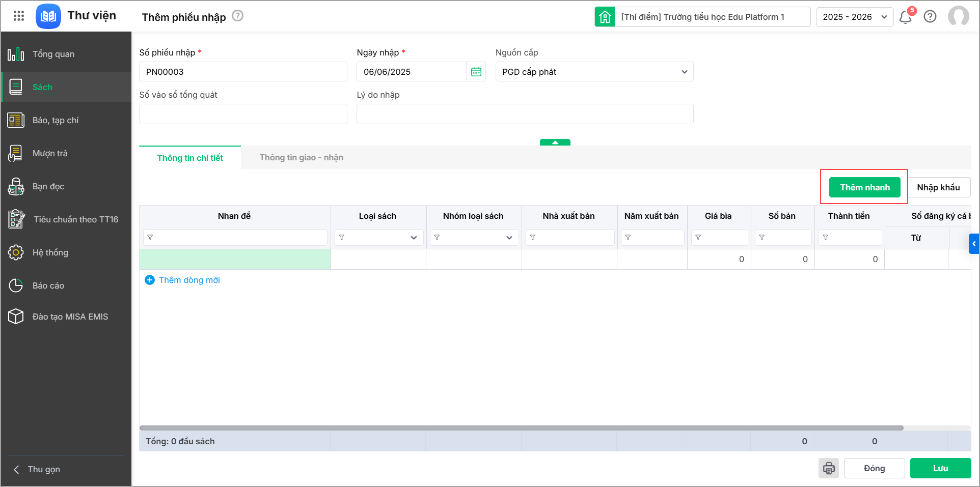The image size is (980, 487).
Task: Open school year 2025 - 2026 dropdown
Action: pyautogui.click(x=855, y=17)
